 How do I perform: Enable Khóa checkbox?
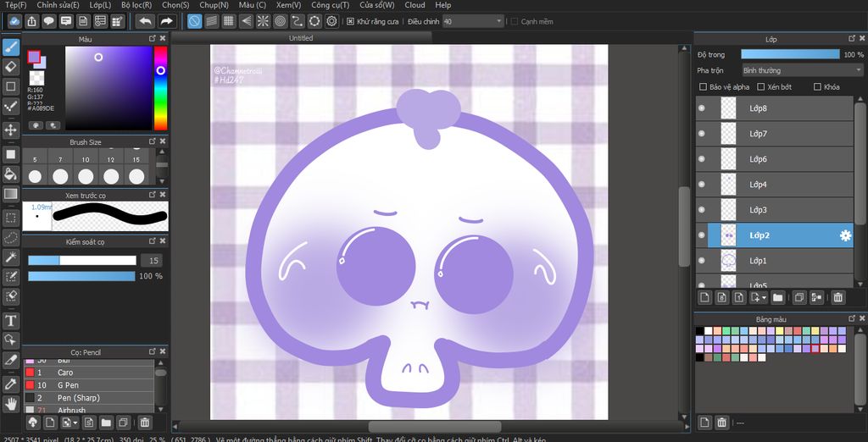[817, 87]
